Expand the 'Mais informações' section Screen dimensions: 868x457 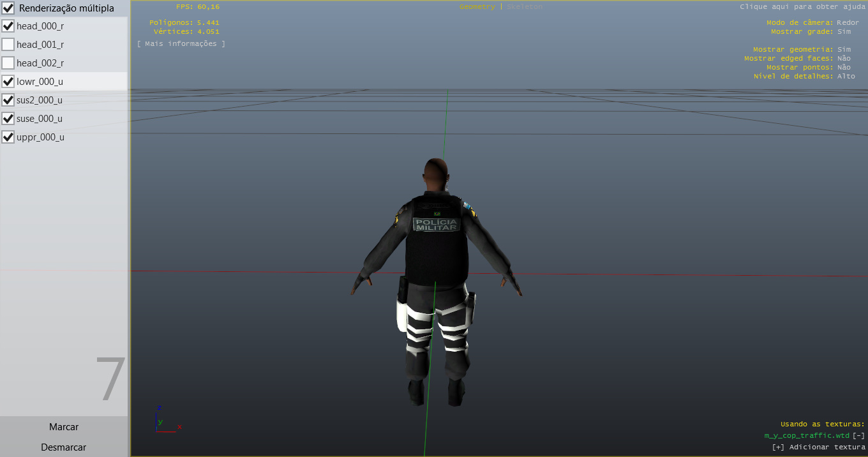(x=181, y=44)
